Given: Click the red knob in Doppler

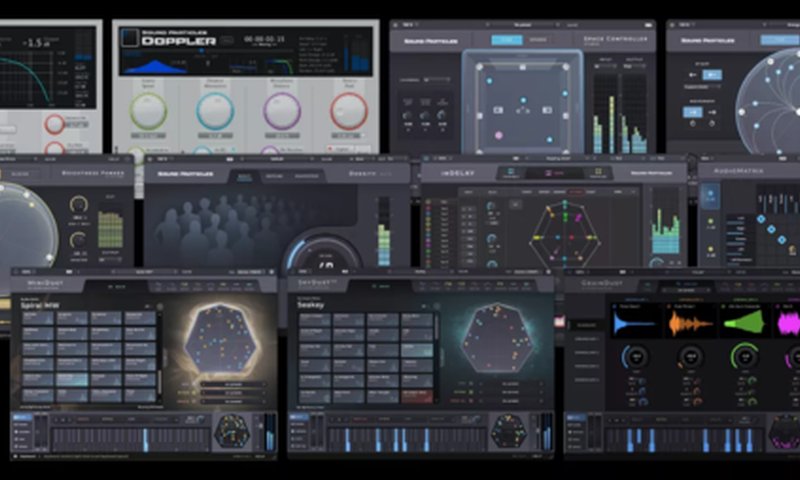Looking at the screenshot, I should (x=349, y=111).
